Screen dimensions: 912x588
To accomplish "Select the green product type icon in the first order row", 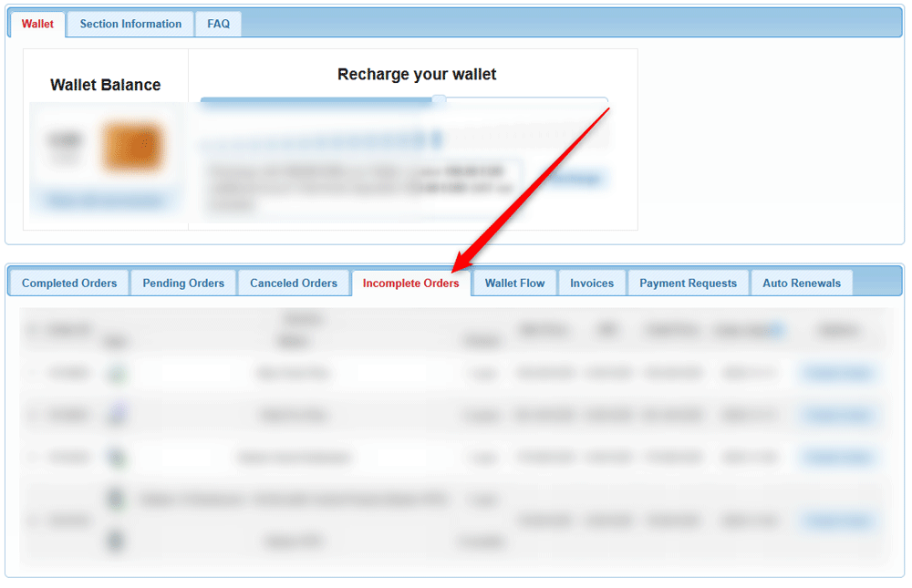I will pyautogui.click(x=116, y=373).
